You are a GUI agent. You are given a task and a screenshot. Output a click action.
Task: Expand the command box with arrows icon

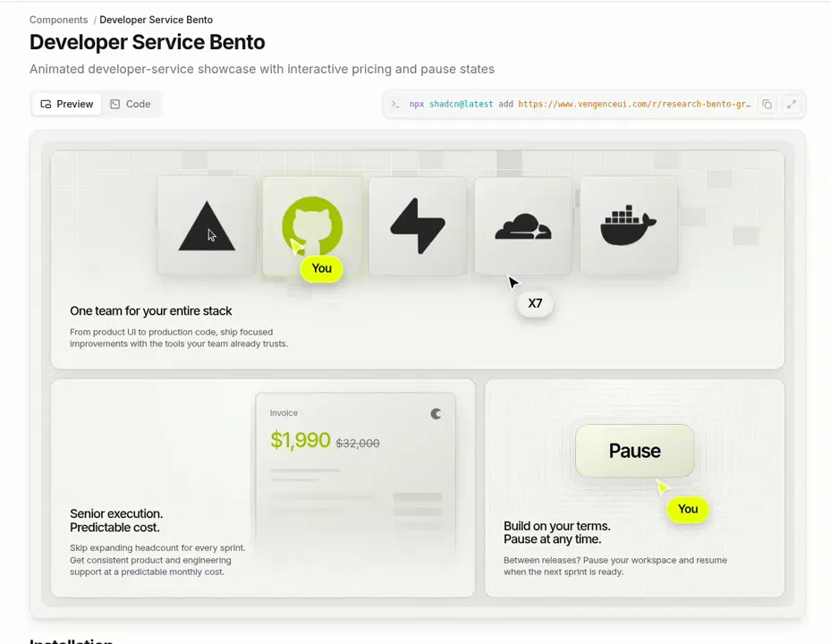tap(792, 105)
